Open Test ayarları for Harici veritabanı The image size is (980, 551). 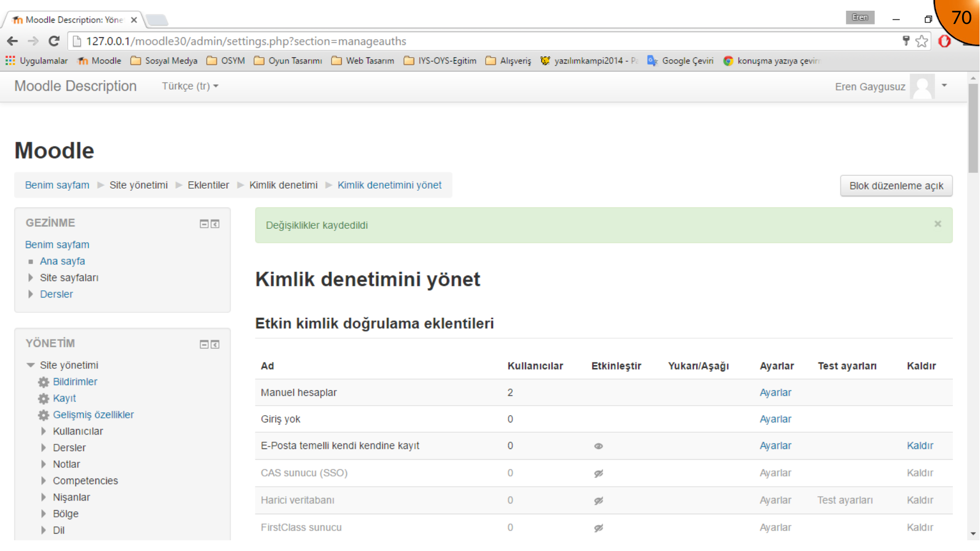click(845, 500)
